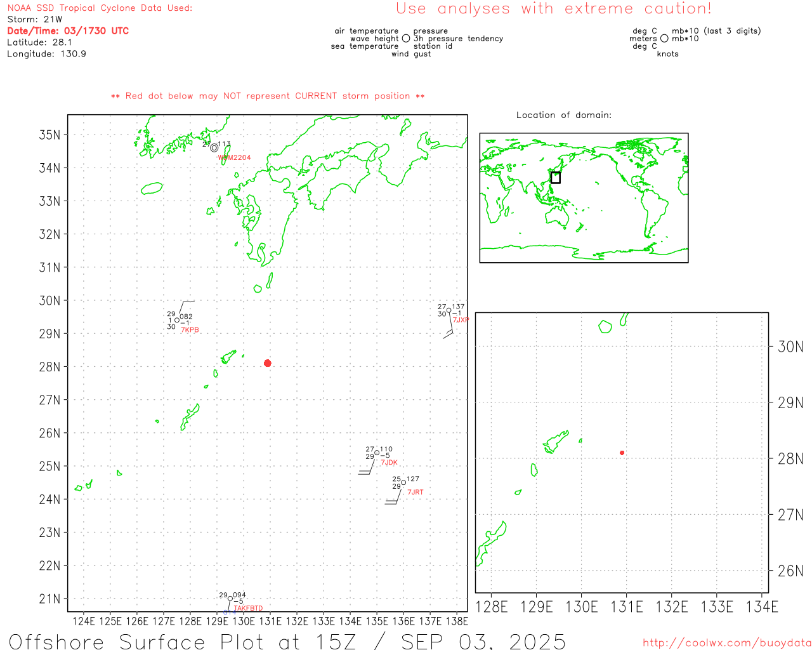Click the 'knots' legend label
The image size is (812, 650).
point(668,54)
